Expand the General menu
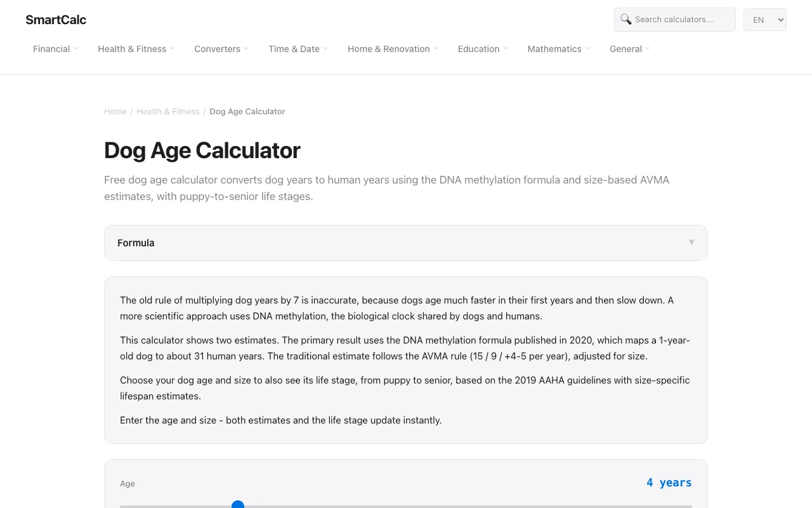This screenshot has width=812, height=508. pyautogui.click(x=630, y=49)
